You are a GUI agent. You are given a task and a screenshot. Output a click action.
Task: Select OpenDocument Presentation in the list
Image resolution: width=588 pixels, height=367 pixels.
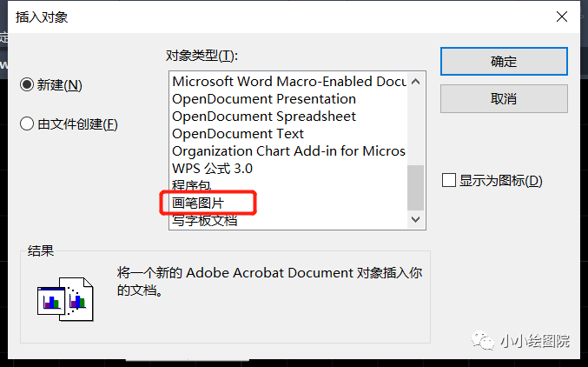coord(264,99)
